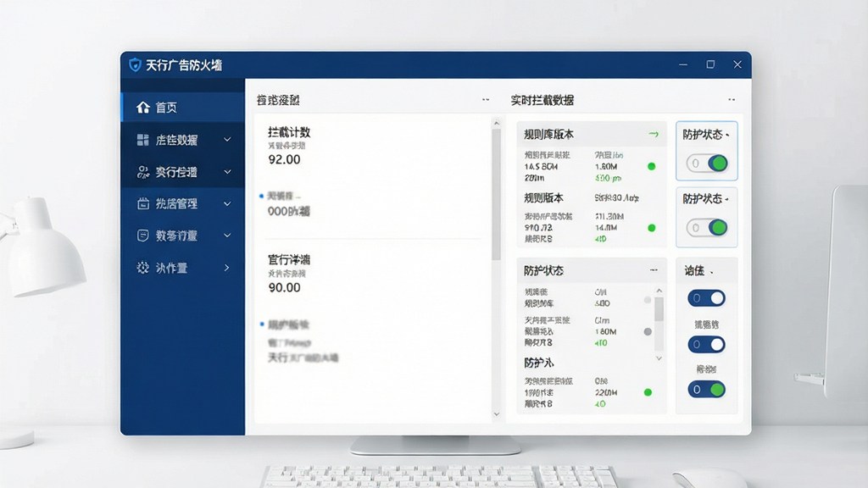Click the shield logo in the title bar
Viewport: 868px width, 488px height.
[x=135, y=64]
